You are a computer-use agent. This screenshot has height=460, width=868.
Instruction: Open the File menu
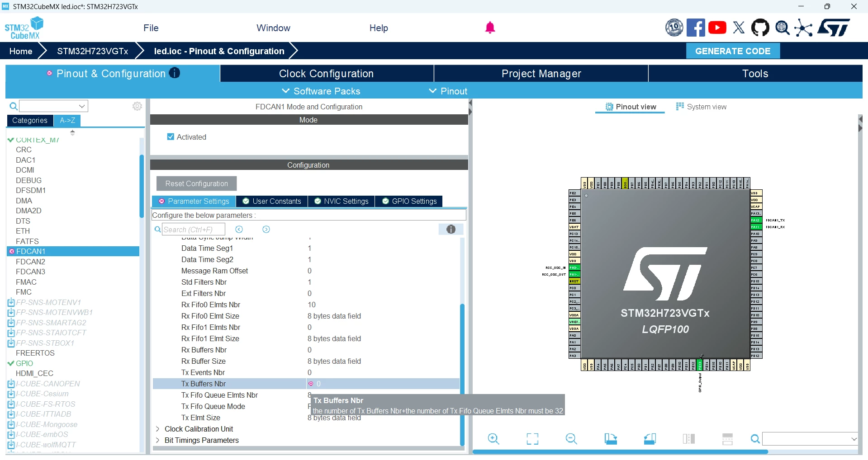[151, 28]
